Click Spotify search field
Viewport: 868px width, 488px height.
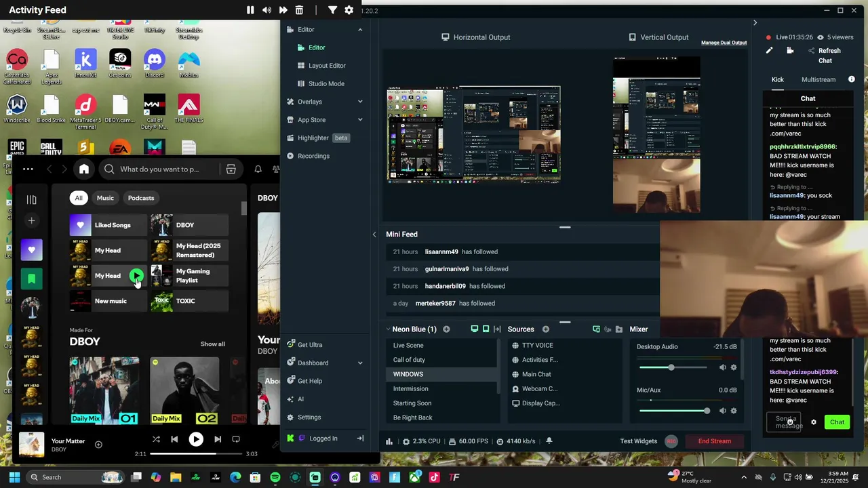click(159, 169)
